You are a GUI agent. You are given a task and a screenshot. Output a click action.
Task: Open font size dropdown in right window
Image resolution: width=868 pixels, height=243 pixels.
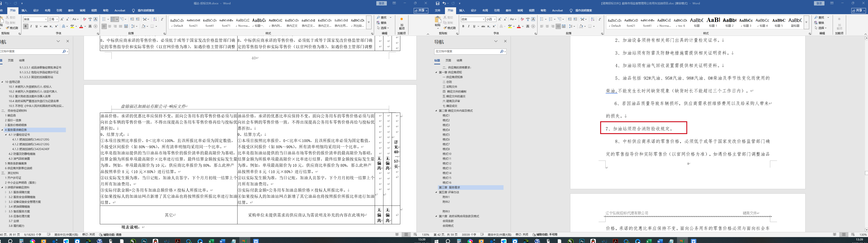[x=495, y=19]
